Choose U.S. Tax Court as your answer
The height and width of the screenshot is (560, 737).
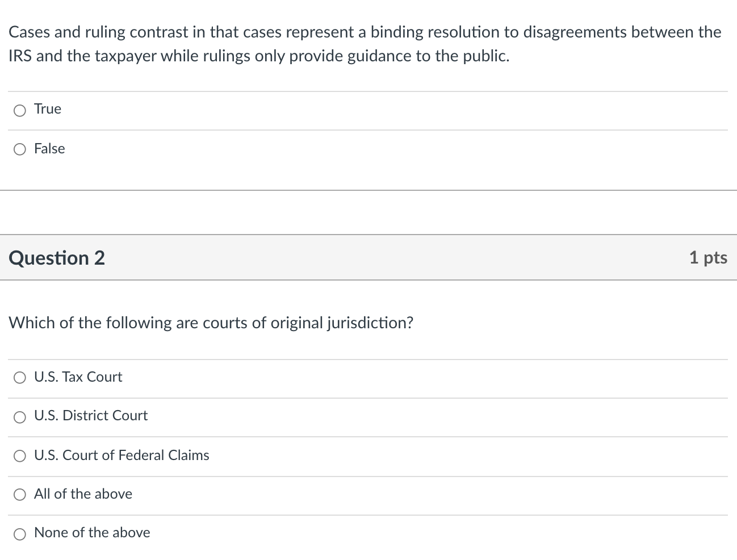pos(20,378)
